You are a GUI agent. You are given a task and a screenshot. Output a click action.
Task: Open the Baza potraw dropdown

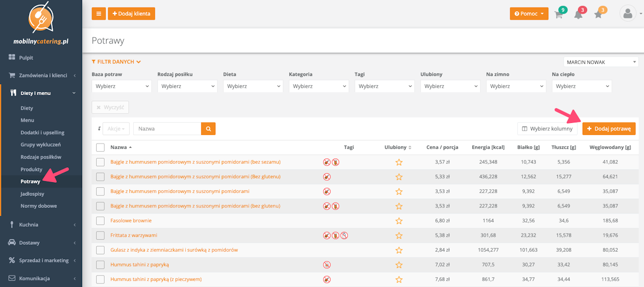pos(121,86)
